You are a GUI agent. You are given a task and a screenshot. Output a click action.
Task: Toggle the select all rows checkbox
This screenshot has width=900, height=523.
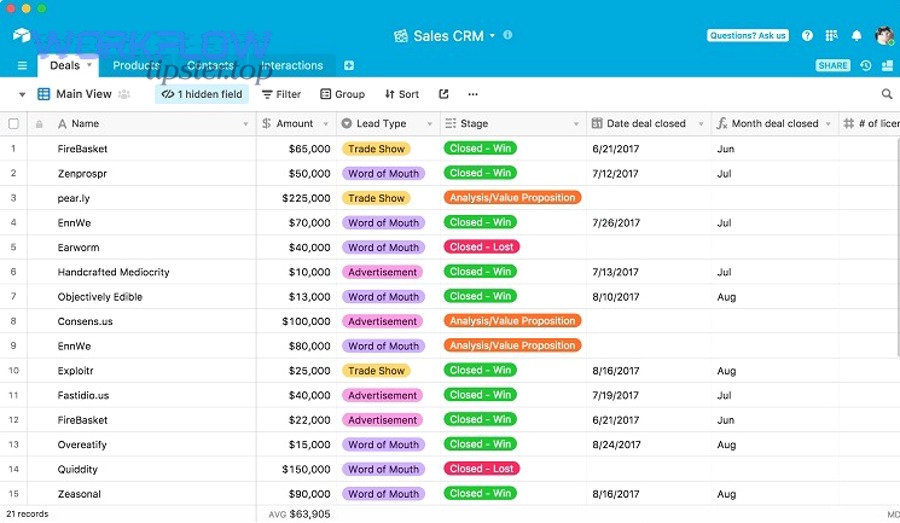coord(14,124)
